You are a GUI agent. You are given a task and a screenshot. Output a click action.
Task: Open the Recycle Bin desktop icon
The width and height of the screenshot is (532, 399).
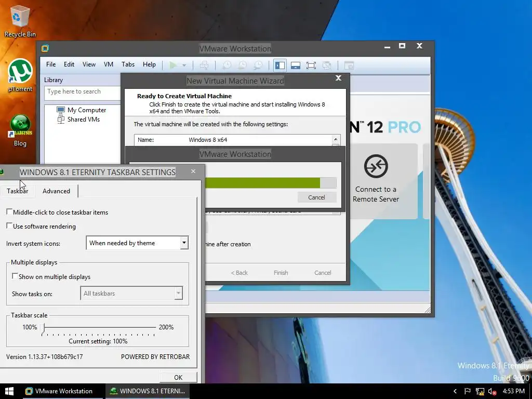[20, 21]
